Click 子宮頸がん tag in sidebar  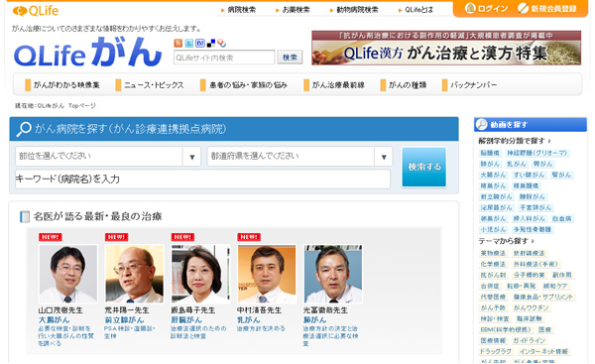coord(535,207)
